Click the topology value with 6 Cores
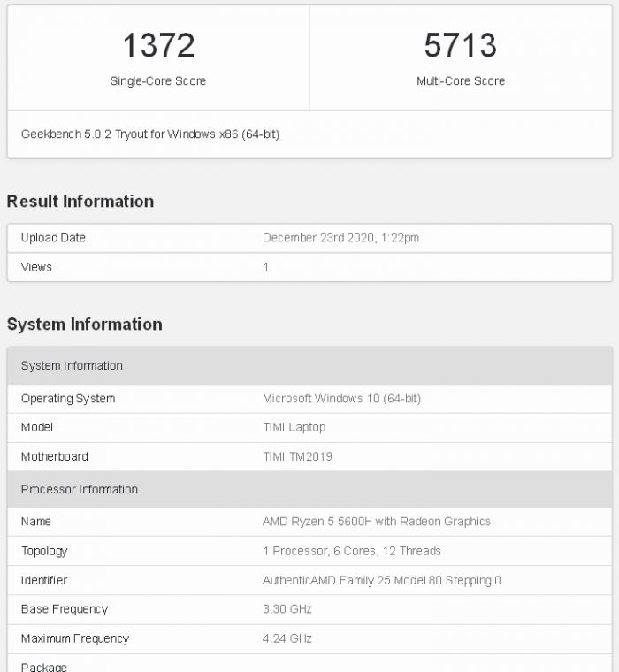 tap(351, 551)
